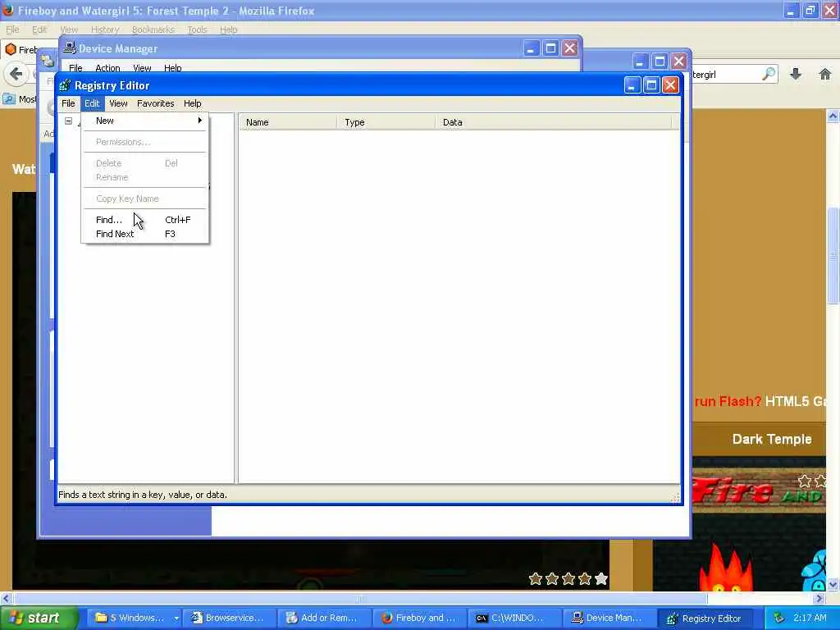
Task: Switch to Browservice taskbar window
Action: [x=229, y=618]
